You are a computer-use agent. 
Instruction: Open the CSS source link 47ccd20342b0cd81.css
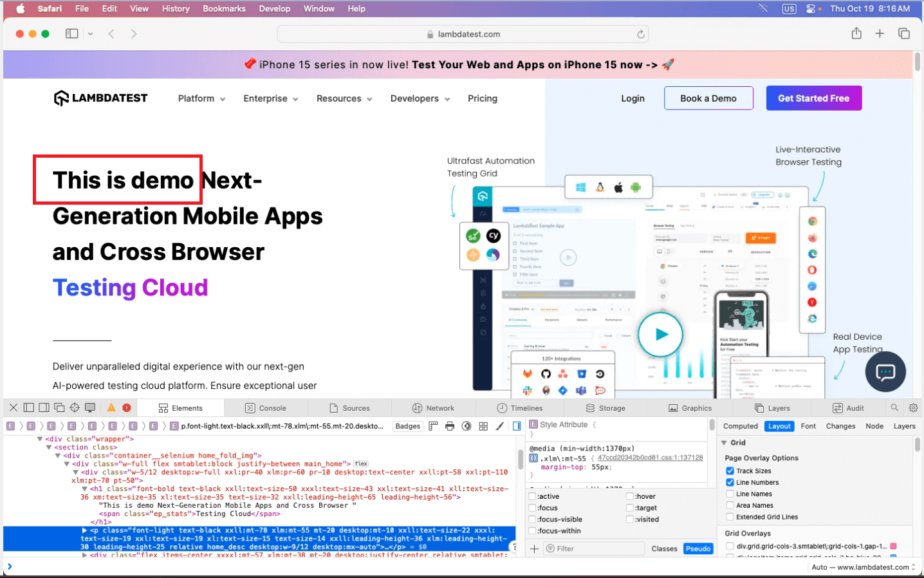[650, 458]
